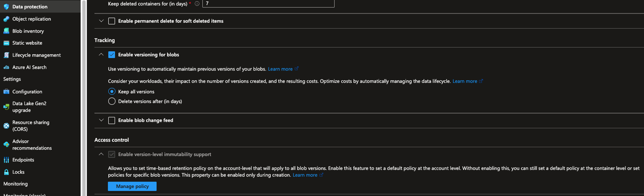The width and height of the screenshot is (644, 196).
Task: Click the Resource sharing (CORS) icon
Action: coord(6,126)
